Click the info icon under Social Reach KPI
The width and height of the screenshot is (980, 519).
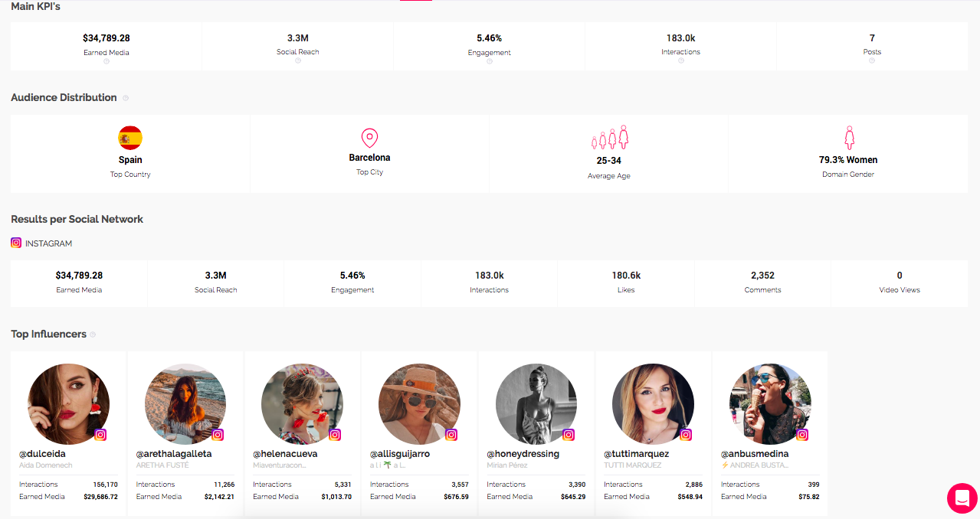[298, 60]
